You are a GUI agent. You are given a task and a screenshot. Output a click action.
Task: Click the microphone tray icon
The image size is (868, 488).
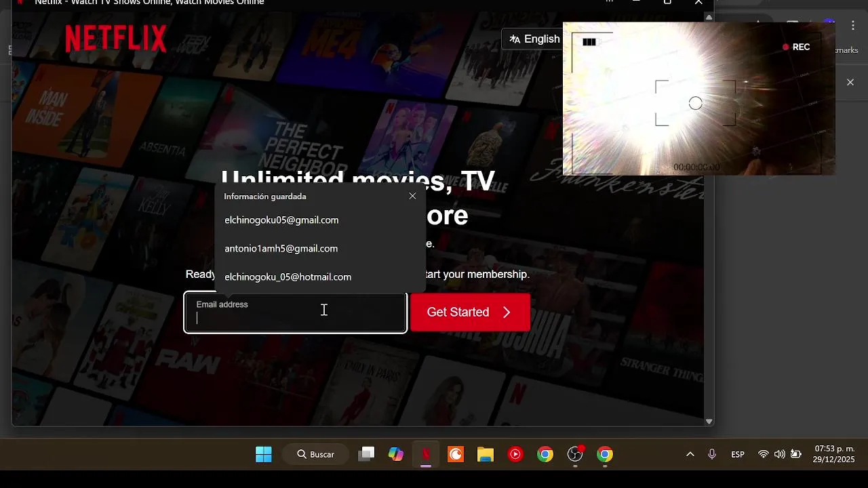click(712, 454)
